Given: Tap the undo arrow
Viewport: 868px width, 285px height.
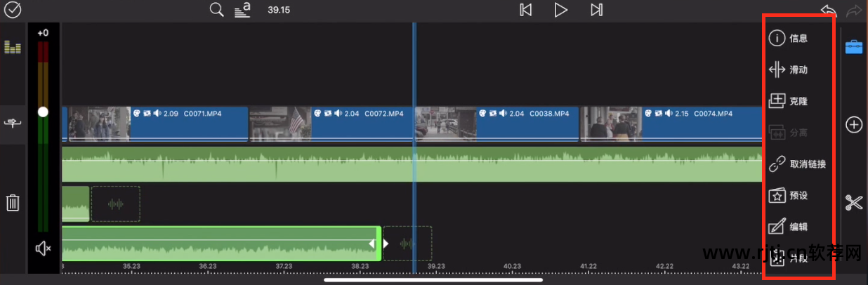Looking at the screenshot, I should click(x=829, y=11).
